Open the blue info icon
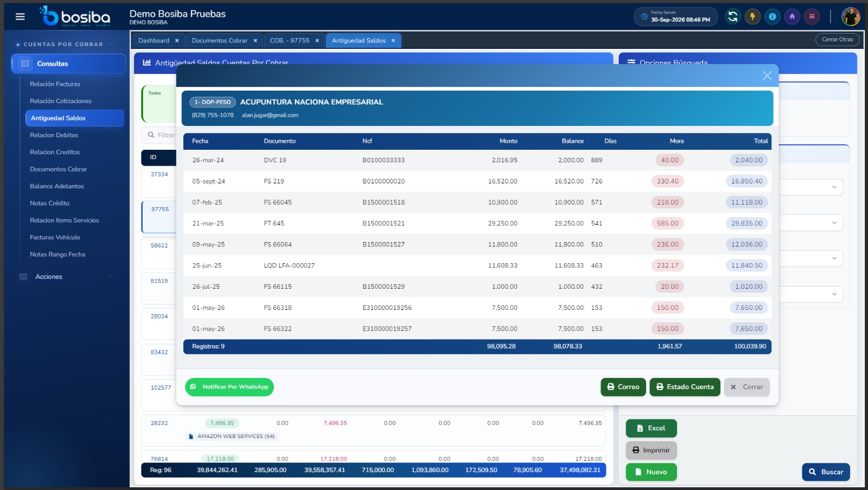This screenshot has width=868, height=490. [x=773, y=16]
